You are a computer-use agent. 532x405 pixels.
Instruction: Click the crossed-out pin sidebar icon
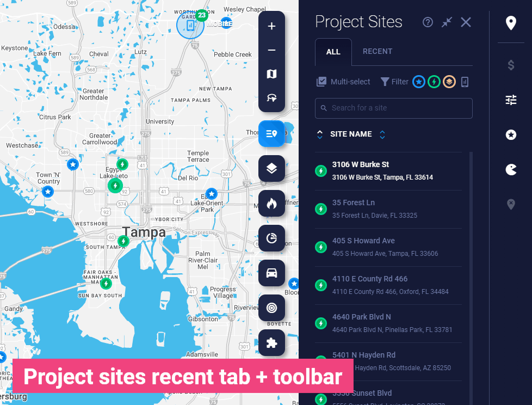click(x=511, y=204)
